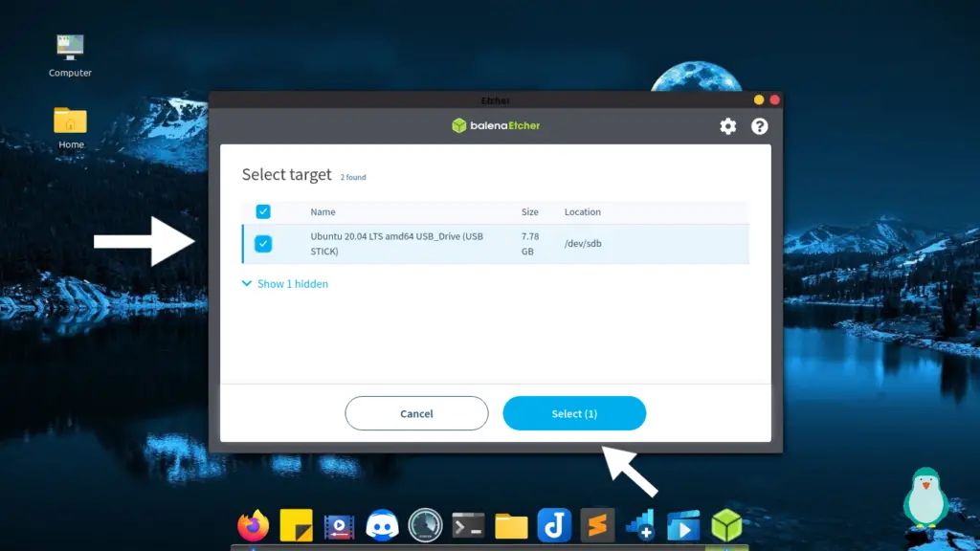This screenshot has width=980, height=551.
Task: Open Etcher settings gear
Action: (727, 126)
